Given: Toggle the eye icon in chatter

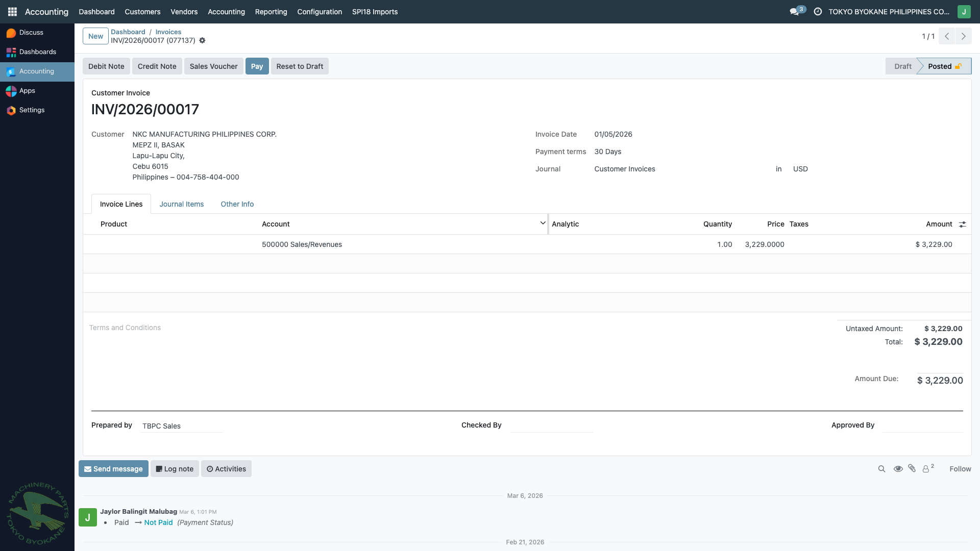Looking at the screenshot, I should [x=898, y=469].
